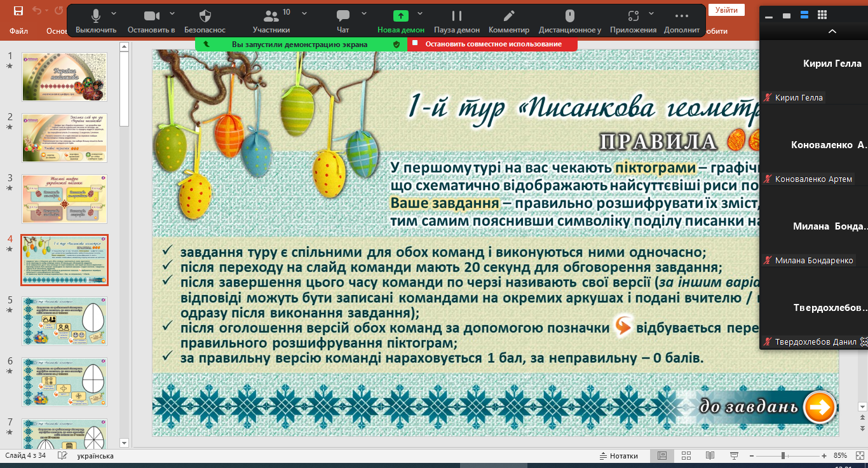Select slide 5 thumbnail in slide panel

click(x=65, y=320)
